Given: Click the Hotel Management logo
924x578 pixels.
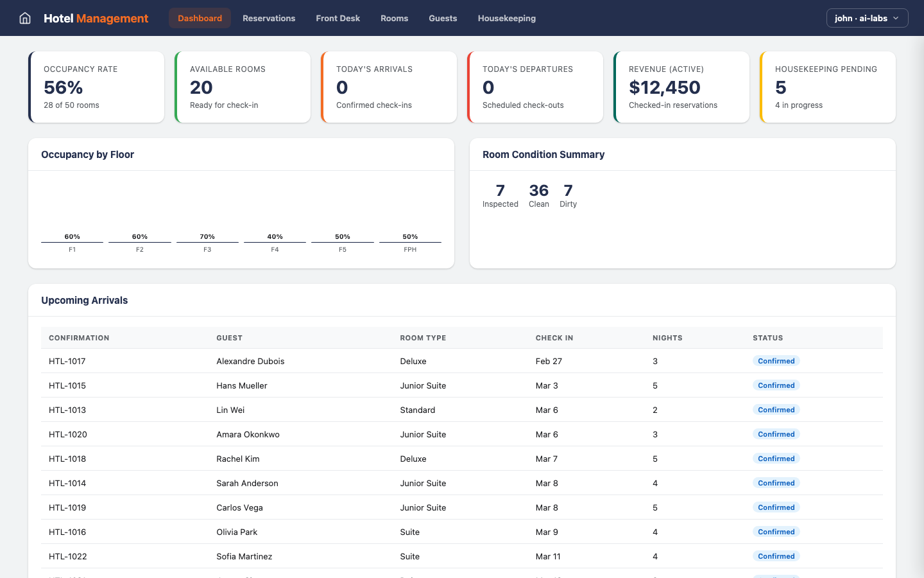Looking at the screenshot, I should [x=96, y=18].
